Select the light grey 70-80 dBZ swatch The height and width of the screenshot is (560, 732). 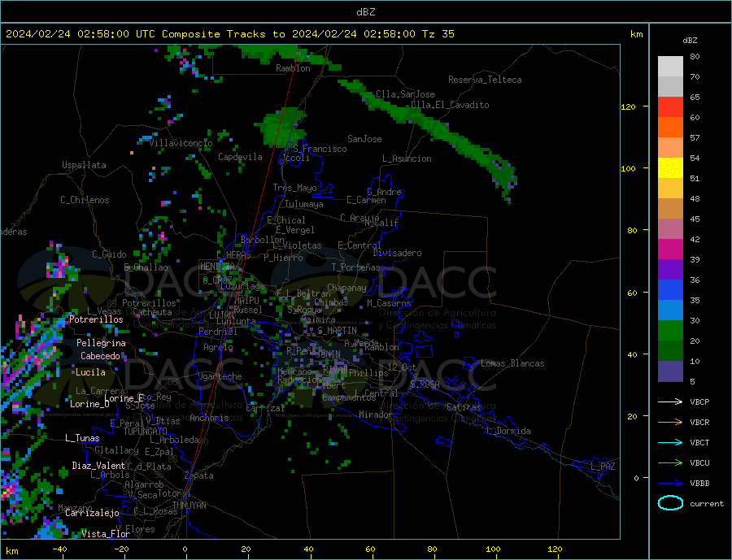[670, 67]
